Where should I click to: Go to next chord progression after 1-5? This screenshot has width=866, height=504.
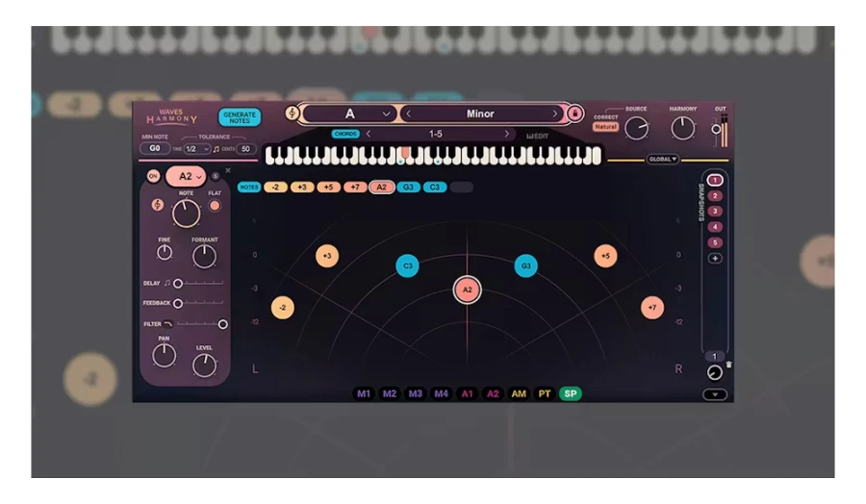pyautogui.click(x=506, y=134)
